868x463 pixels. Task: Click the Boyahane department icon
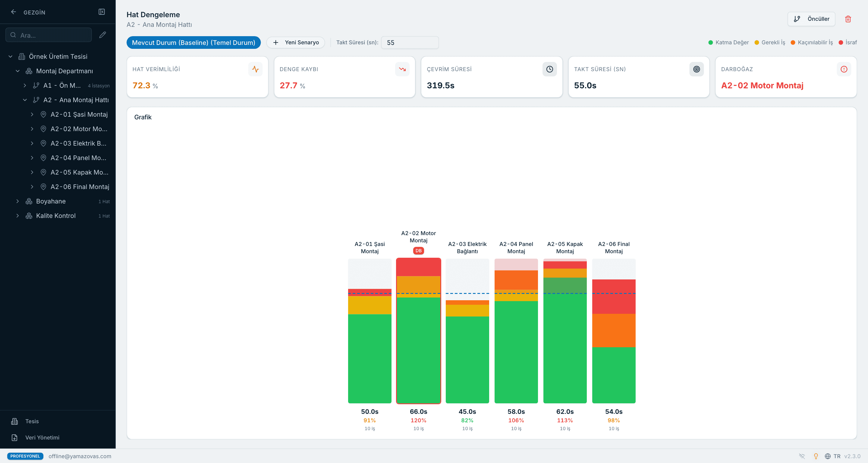(29, 201)
